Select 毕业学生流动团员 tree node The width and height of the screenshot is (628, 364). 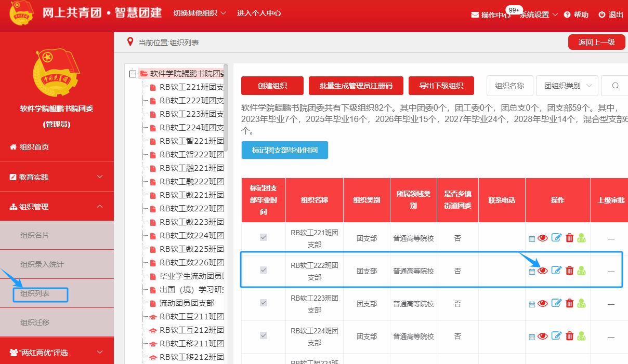click(192, 276)
